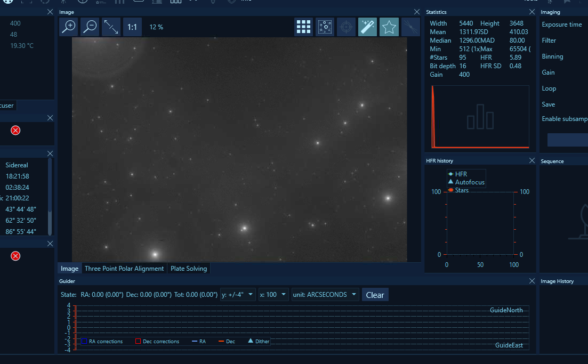Screen dimensions: 588x364
Task: Click the MAD value 80.00
Action: click(517, 41)
